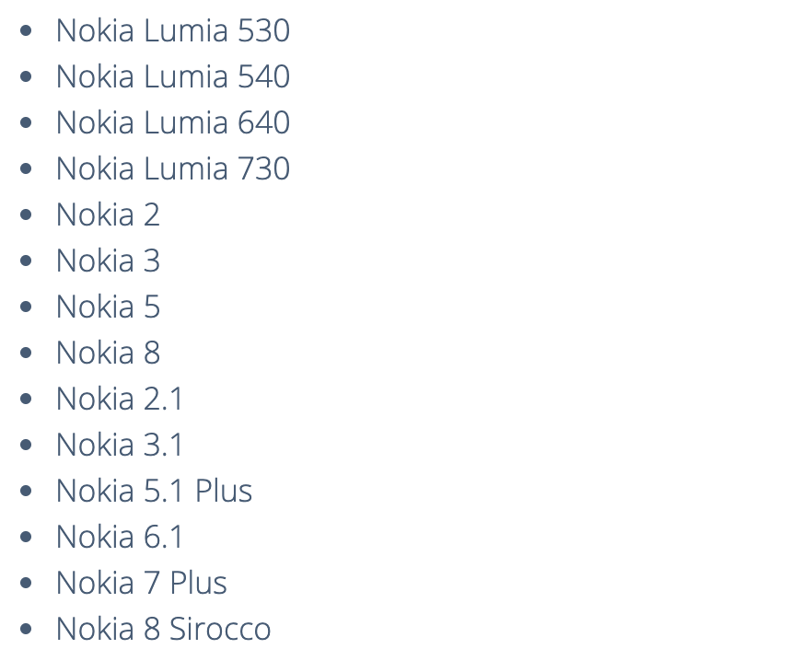This screenshot has height=672, width=790.
Task: Click the Nokia 7 Plus entry
Action: 142,583
